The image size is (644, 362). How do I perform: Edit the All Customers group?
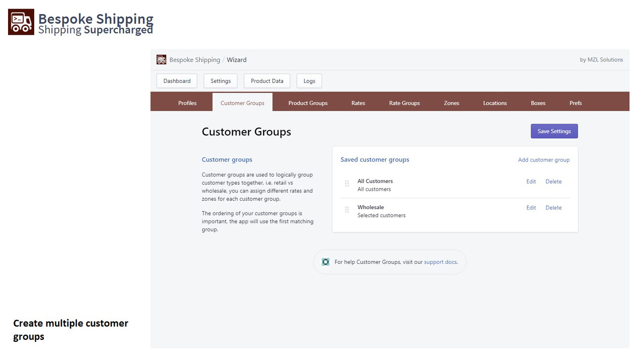coord(531,181)
